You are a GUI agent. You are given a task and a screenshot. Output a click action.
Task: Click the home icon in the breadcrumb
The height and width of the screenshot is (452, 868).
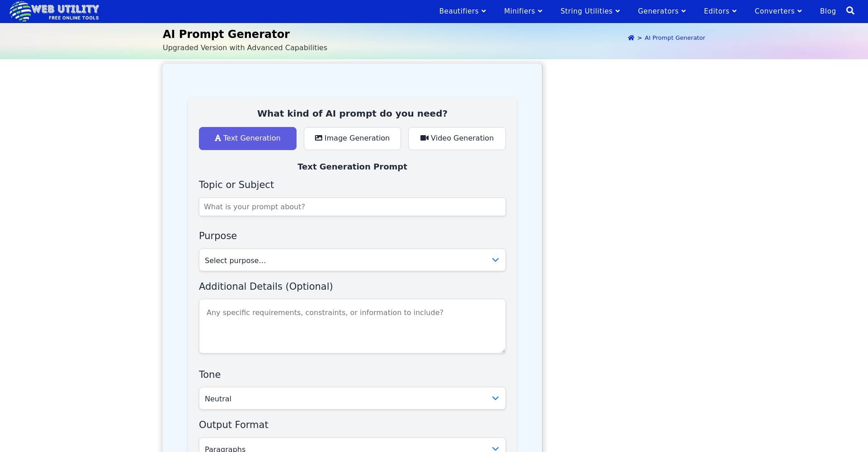(x=631, y=38)
